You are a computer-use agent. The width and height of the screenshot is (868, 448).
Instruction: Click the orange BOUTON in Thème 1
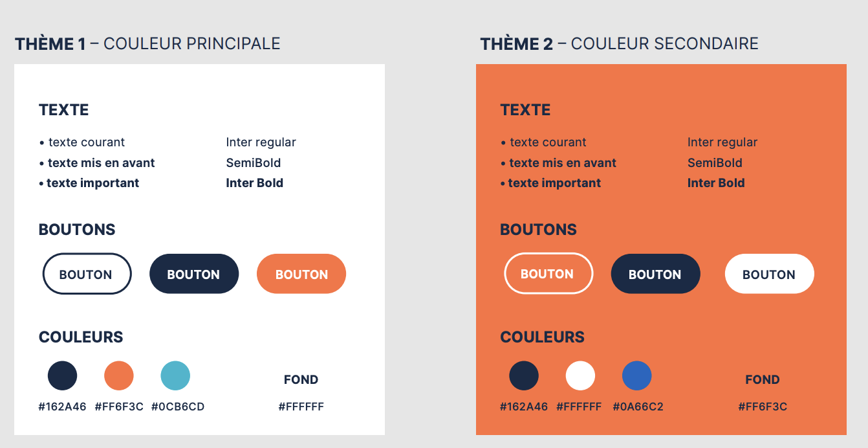point(301,274)
